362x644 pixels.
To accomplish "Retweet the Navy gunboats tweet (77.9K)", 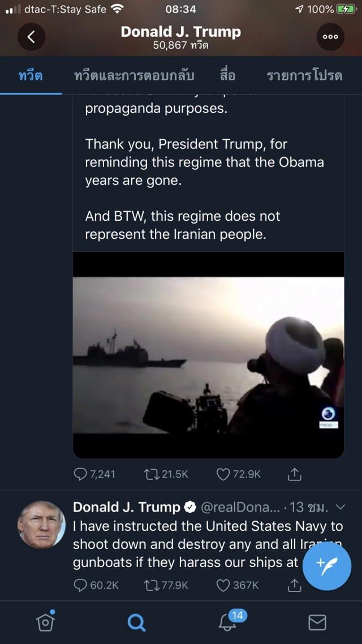I will [152, 585].
